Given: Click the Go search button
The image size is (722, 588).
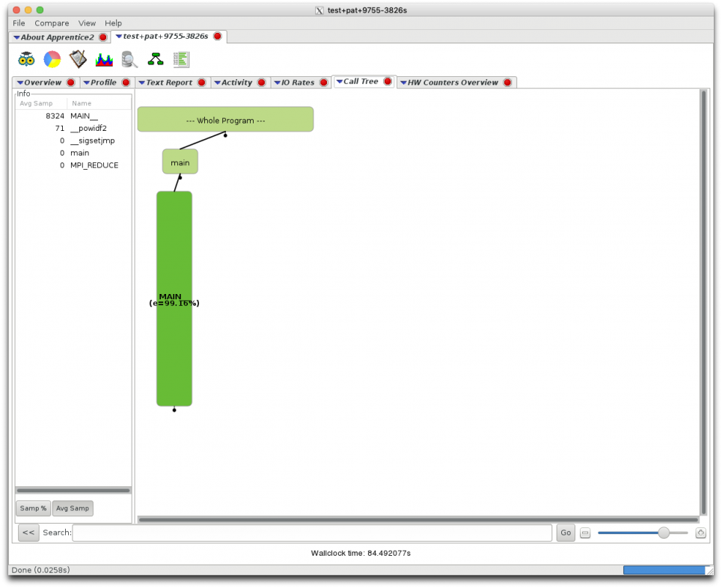Looking at the screenshot, I should click(566, 533).
